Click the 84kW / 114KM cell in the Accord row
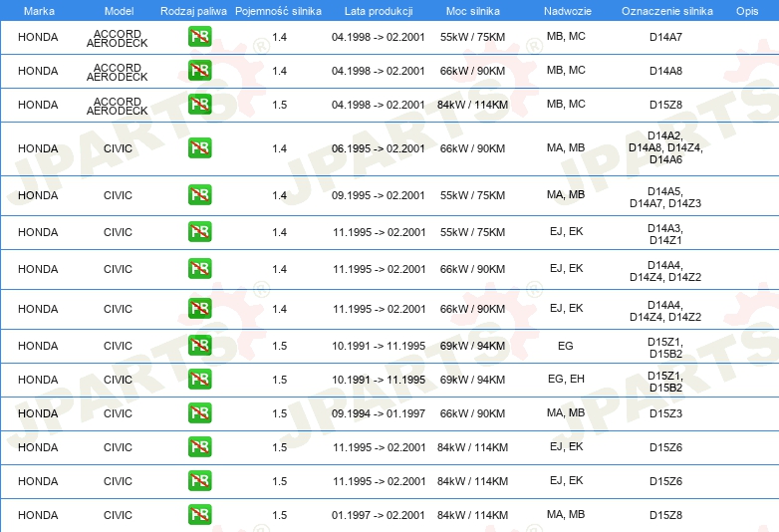The height and width of the screenshot is (532, 779). pyautogui.click(x=472, y=105)
